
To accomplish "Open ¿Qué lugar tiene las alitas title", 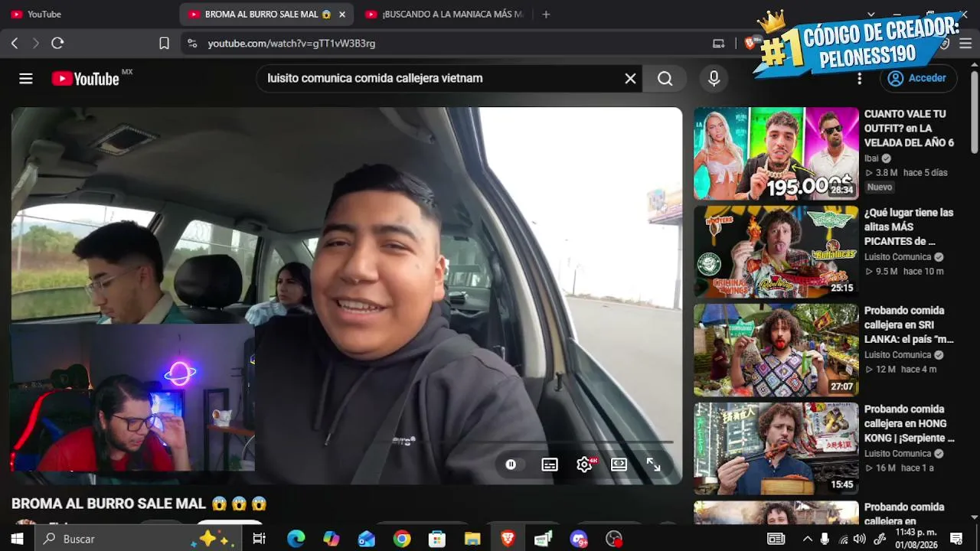I will pos(909,227).
